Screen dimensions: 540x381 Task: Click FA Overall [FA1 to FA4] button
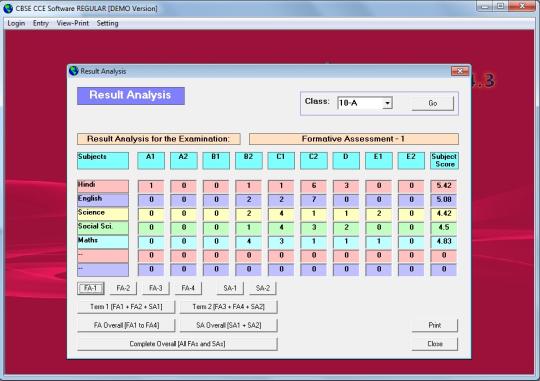tap(126, 325)
